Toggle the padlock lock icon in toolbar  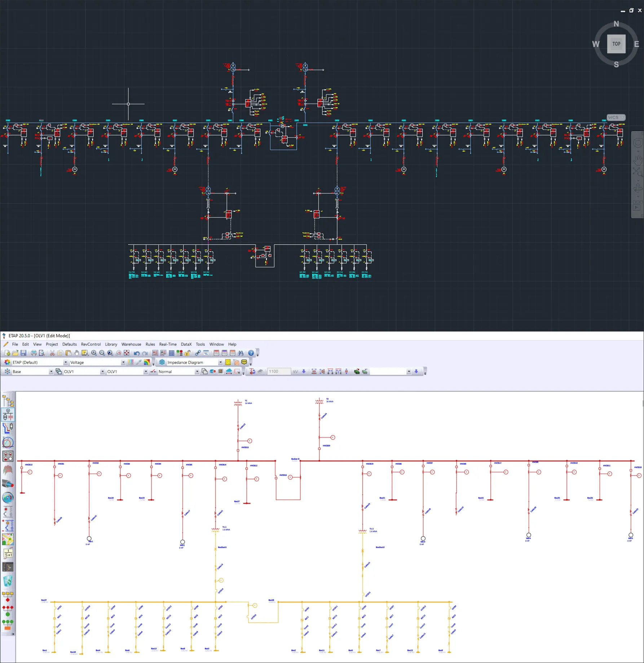pyautogui.click(x=188, y=353)
